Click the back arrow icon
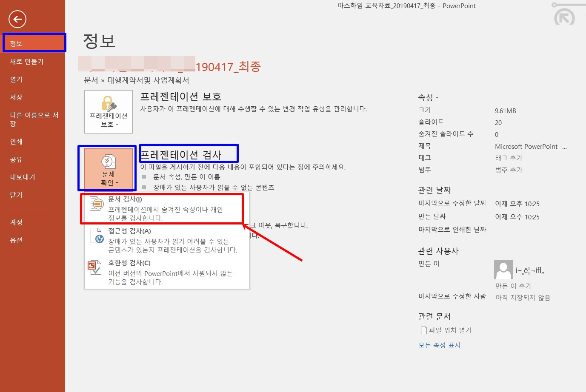The image size is (586, 392). click(x=17, y=19)
